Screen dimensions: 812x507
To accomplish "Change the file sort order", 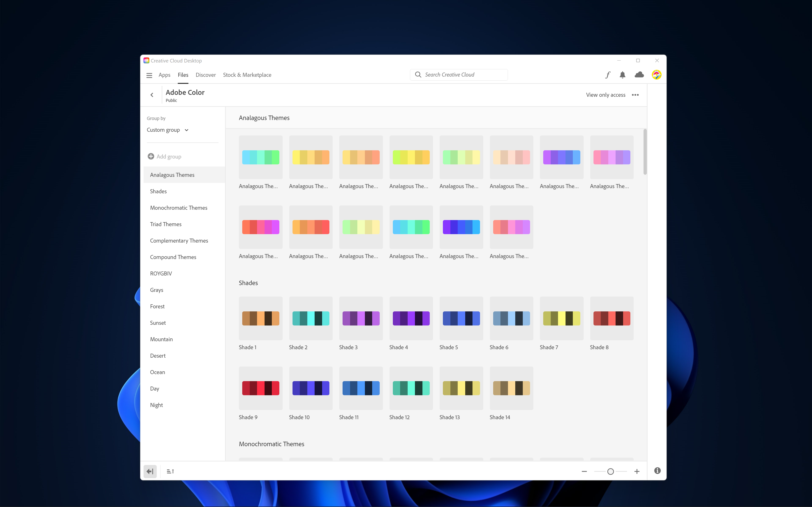I will pyautogui.click(x=170, y=471).
